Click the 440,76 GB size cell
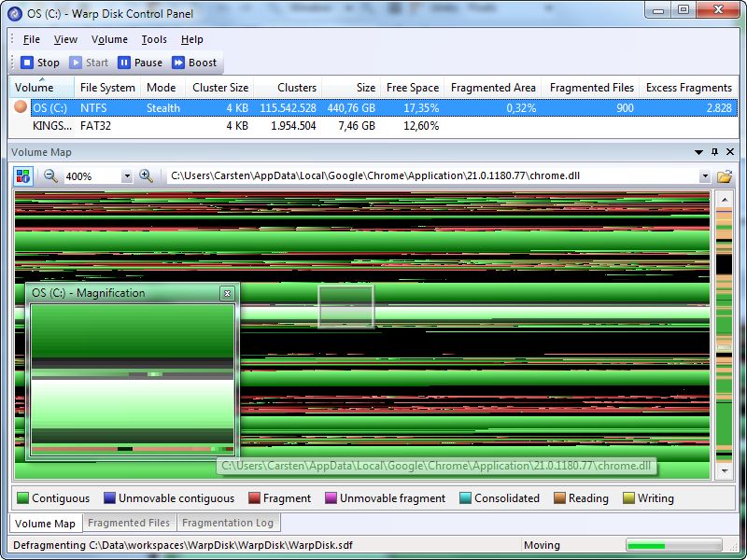This screenshot has width=747, height=560. (351, 108)
